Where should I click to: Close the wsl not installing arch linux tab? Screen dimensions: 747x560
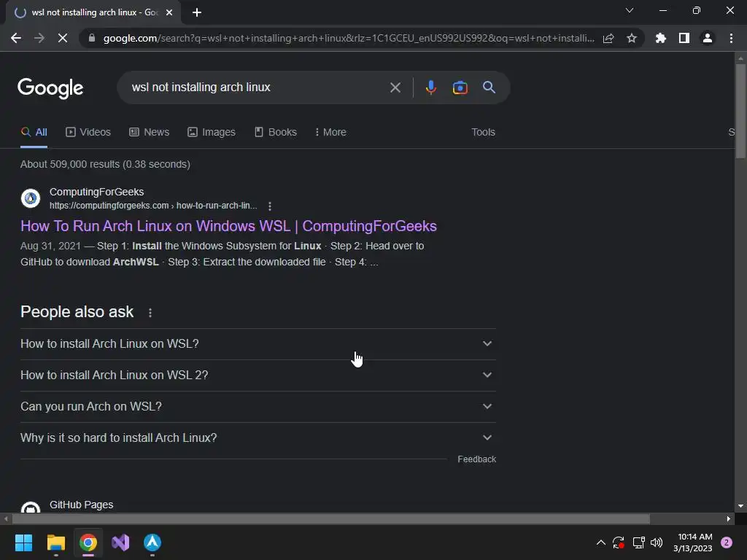[169, 13]
